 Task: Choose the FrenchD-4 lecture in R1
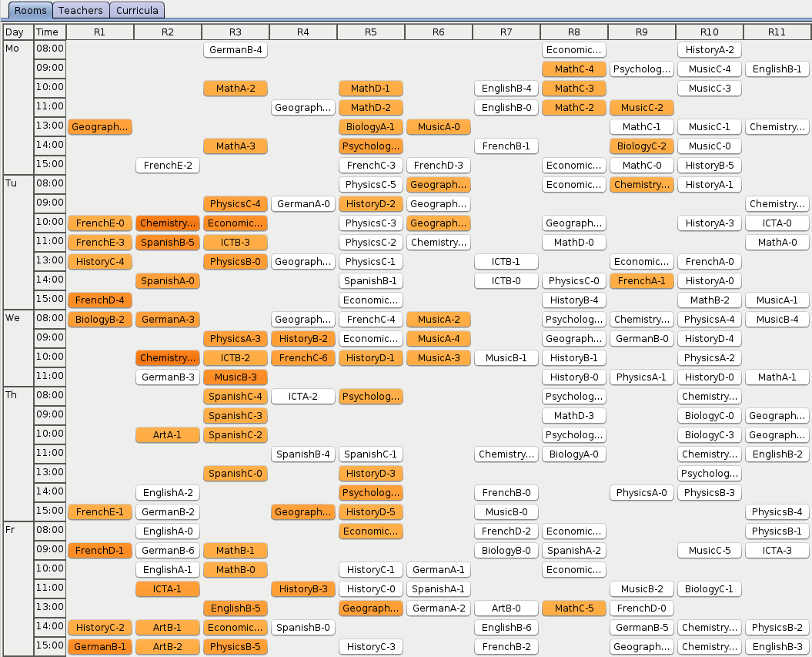tap(100, 300)
